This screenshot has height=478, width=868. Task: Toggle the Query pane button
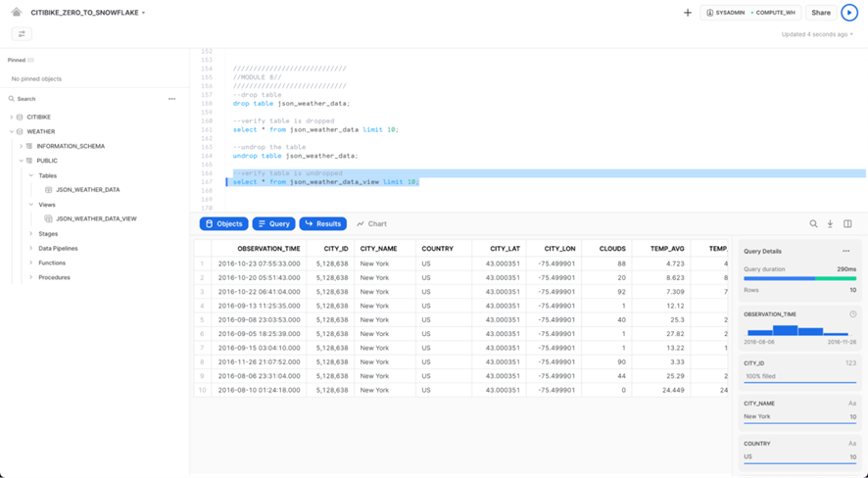(x=273, y=224)
